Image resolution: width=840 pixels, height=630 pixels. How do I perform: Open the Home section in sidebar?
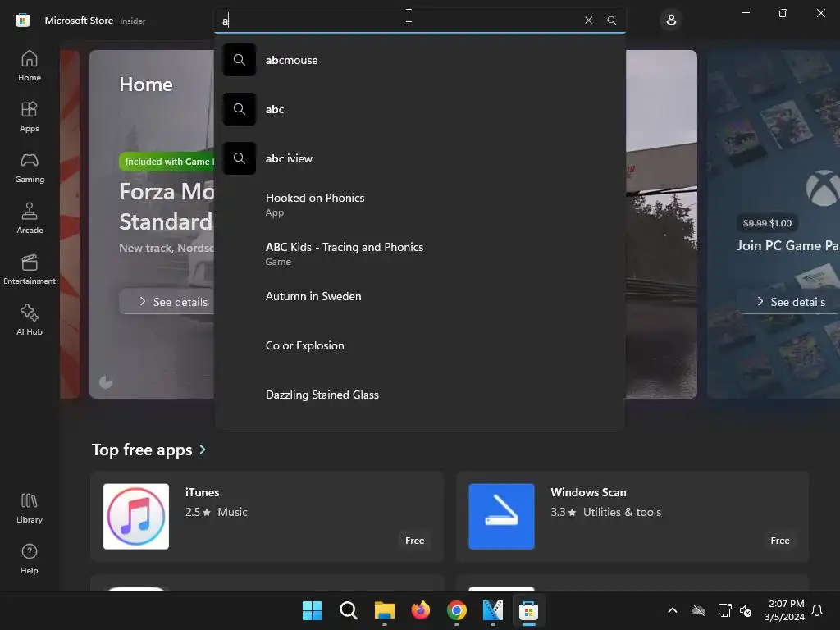pos(30,66)
